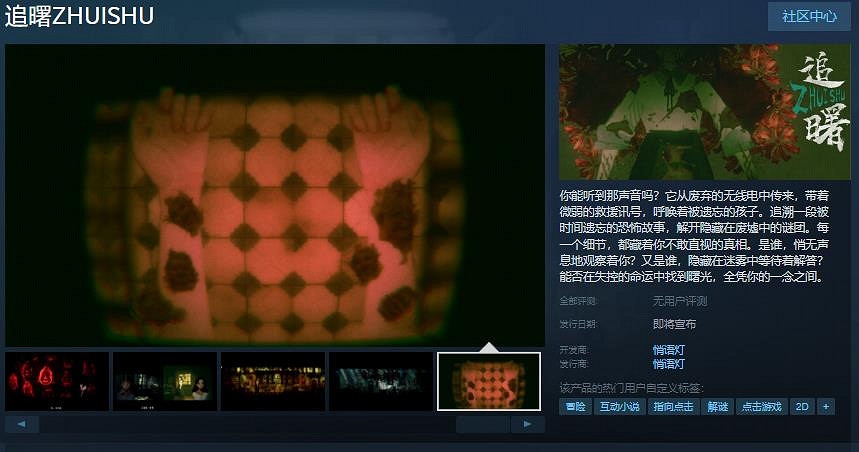Select the dark teal scene thumbnail
This screenshot has height=452, width=859.
tap(381, 381)
